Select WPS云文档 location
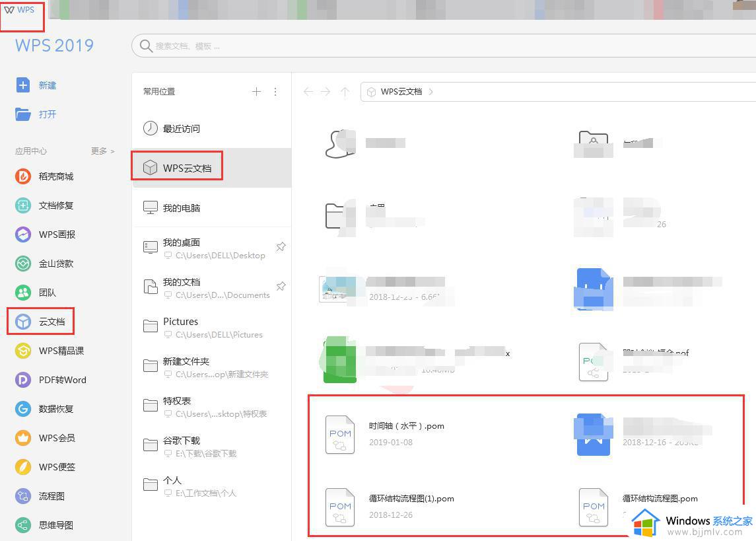 pos(212,168)
